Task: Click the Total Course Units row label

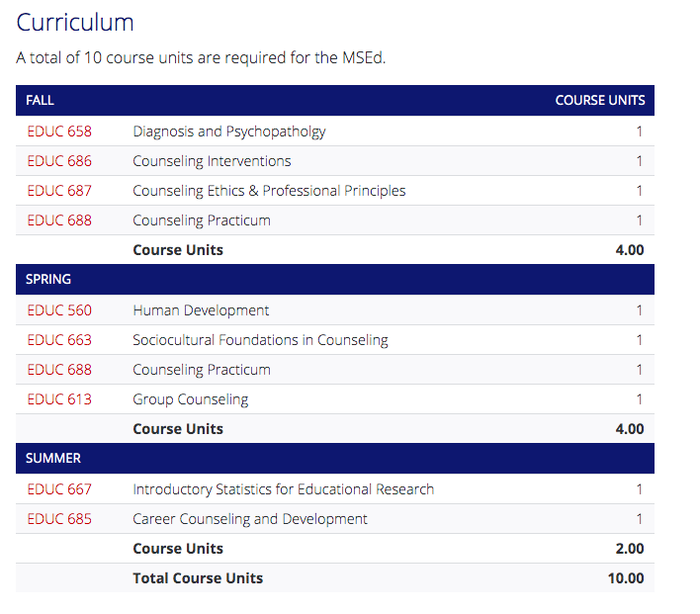Action: tap(198, 578)
